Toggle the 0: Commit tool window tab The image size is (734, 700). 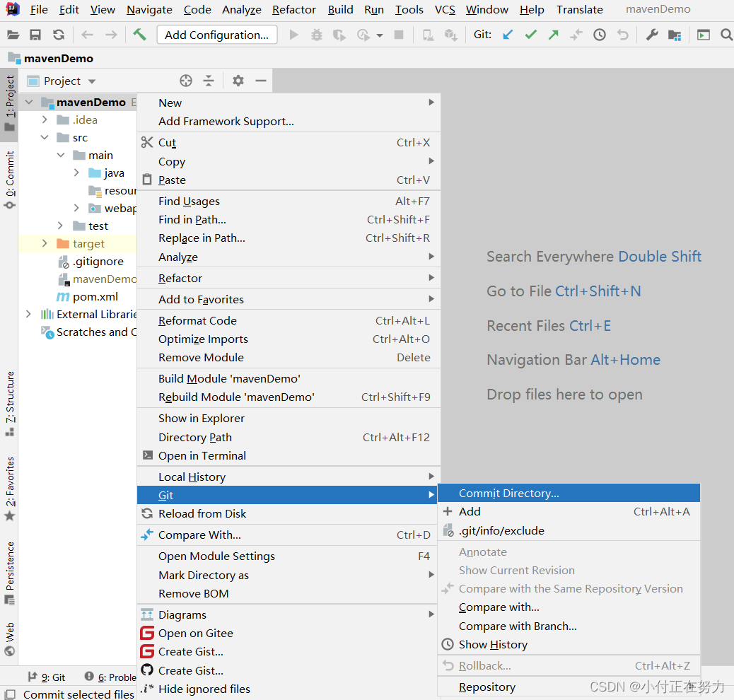coord(9,180)
